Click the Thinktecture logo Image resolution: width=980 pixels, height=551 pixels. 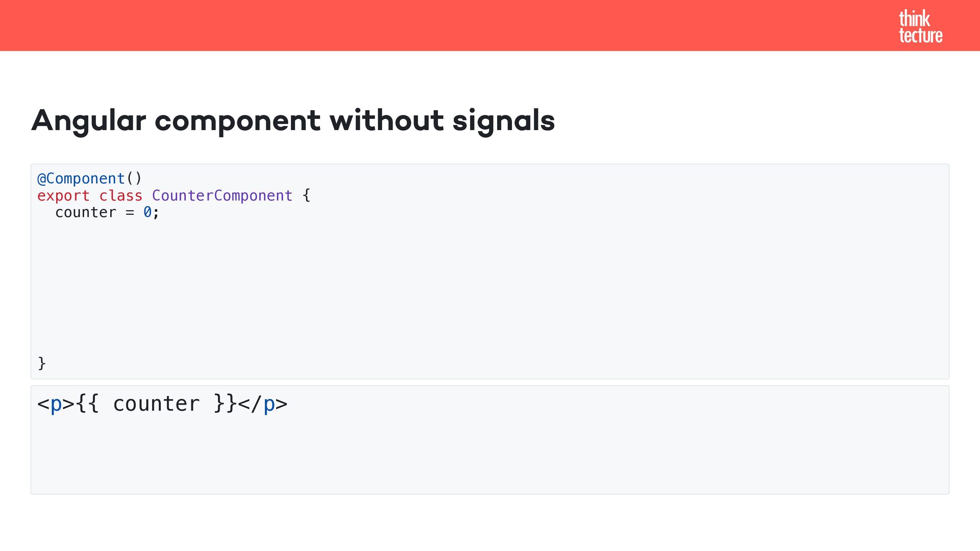click(x=920, y=26)
